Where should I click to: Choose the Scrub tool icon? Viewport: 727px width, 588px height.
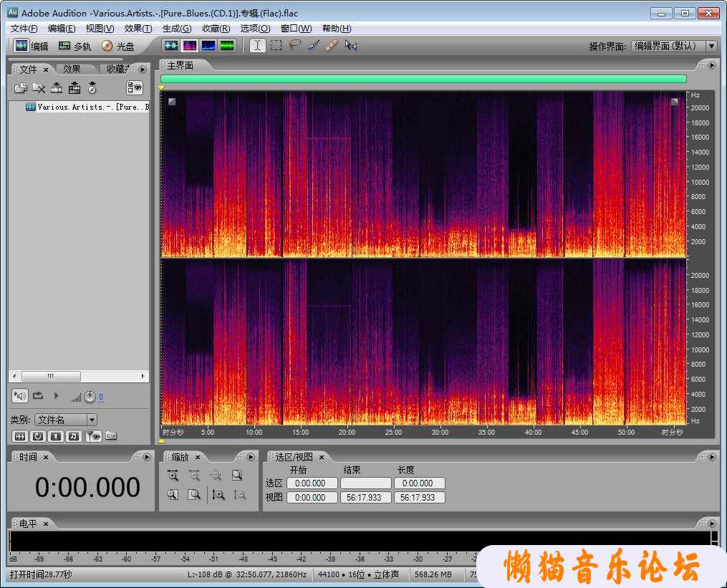(x=351, y=45)
